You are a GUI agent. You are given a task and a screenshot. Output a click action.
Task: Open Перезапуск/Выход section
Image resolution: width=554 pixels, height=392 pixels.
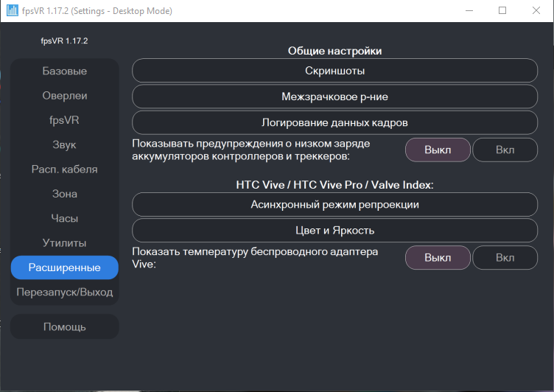tap(65, 292)
